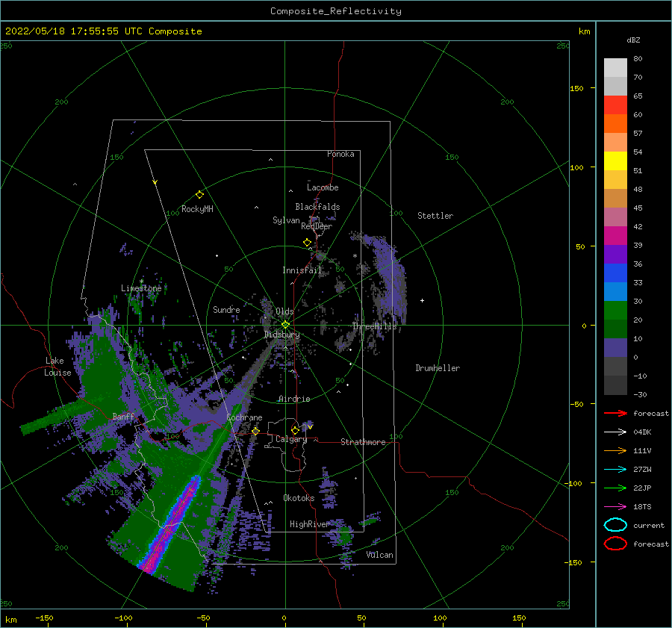Click the yellow diamond marker below RedDeer
Screen dimensions: 672x628
[307, 243]
